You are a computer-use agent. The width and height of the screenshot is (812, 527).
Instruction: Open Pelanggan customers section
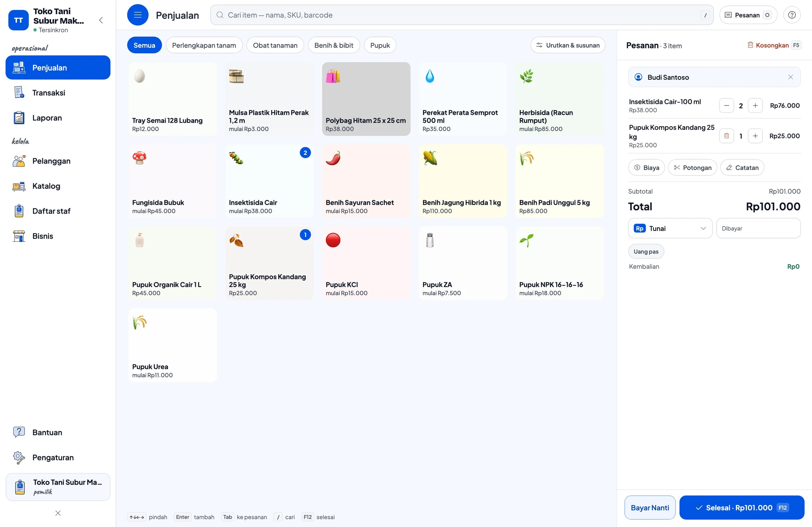(58, 161)
